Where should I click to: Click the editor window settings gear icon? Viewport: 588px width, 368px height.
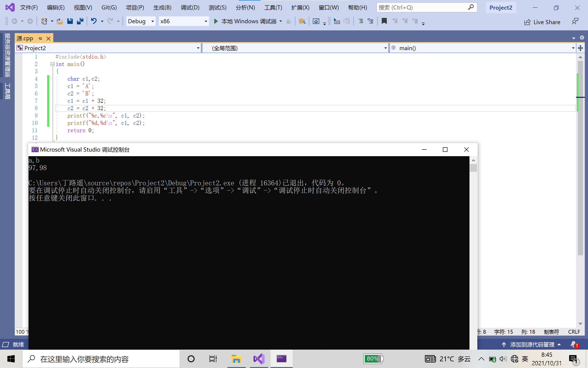click(x=582, y=37)
